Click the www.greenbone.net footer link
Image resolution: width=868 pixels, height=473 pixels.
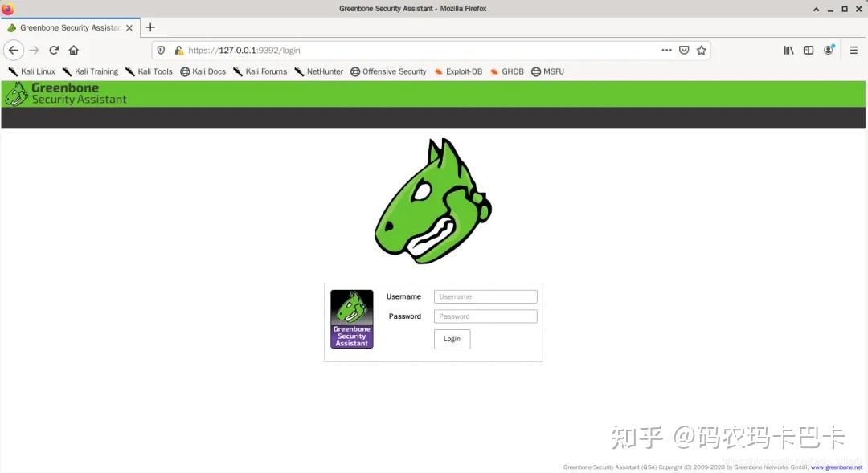click(837, 467)
